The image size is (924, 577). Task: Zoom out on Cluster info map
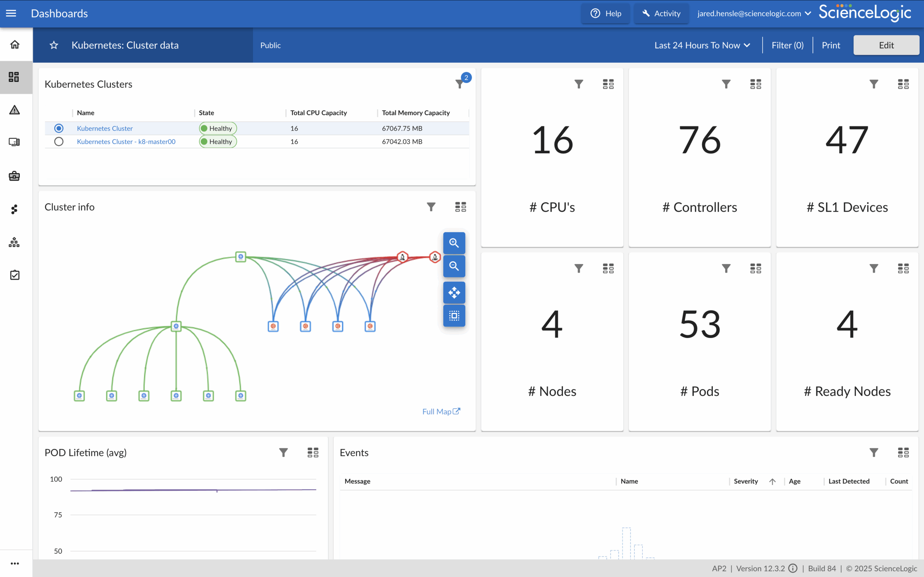coord(454,266)
